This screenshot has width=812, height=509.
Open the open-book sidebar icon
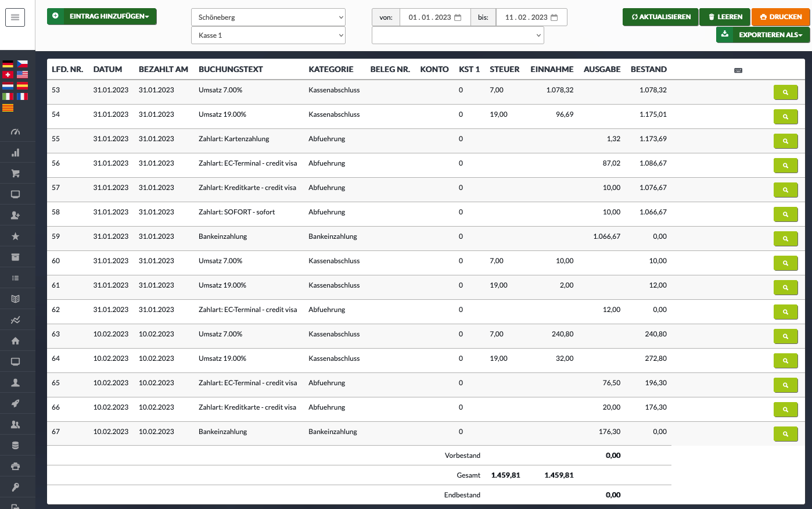pyautogui.click(x=16, y=299)
